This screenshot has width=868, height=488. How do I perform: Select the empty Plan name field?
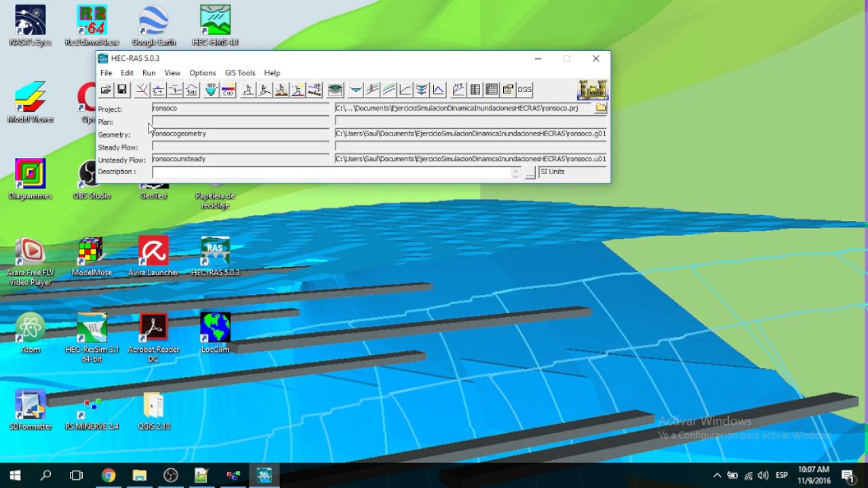coord(241,121)
